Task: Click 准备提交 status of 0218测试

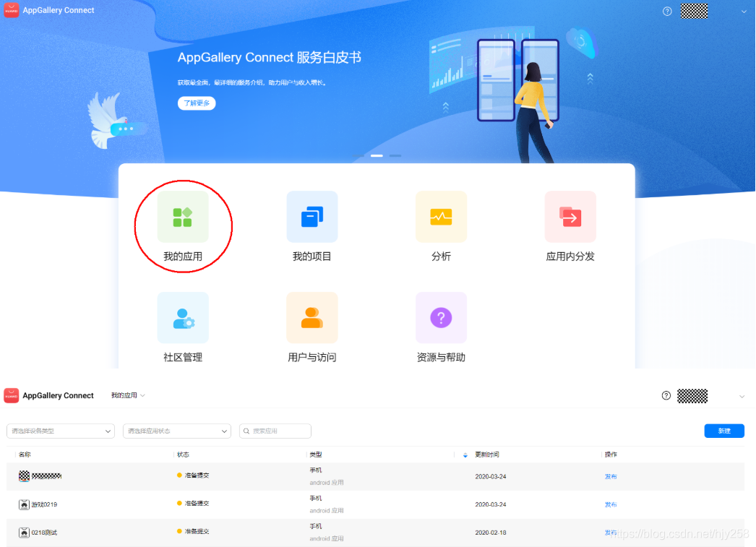Action: click(x=197, y=531)
